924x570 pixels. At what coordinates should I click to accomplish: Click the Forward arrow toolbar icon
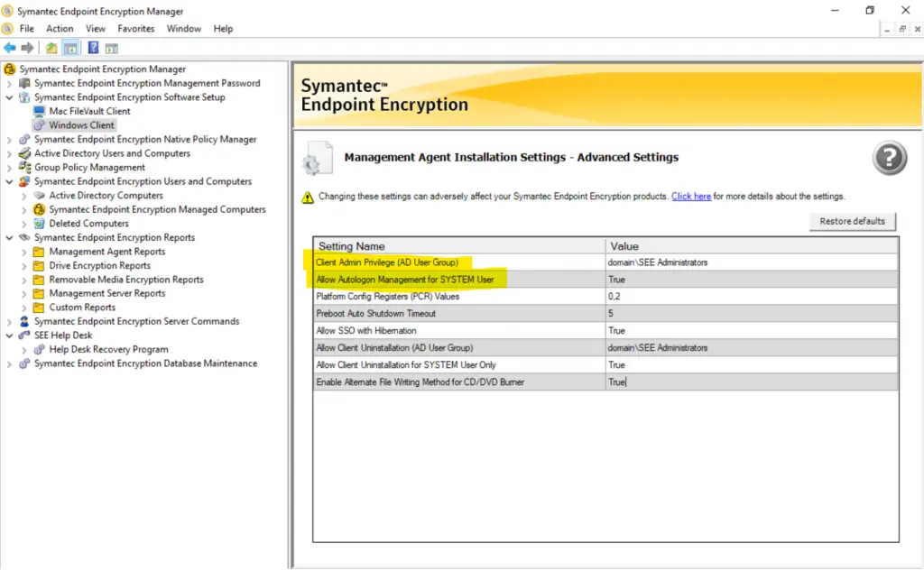pos(27,48)
